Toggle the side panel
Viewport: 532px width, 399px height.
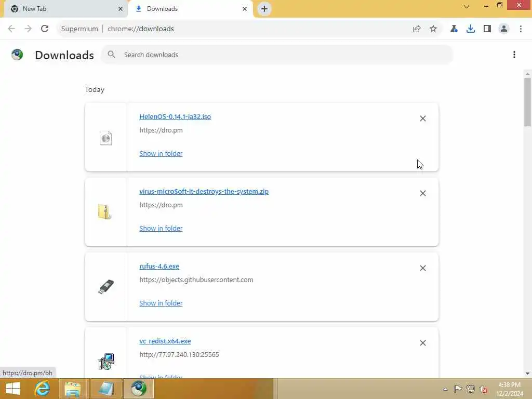click(487, 29)
